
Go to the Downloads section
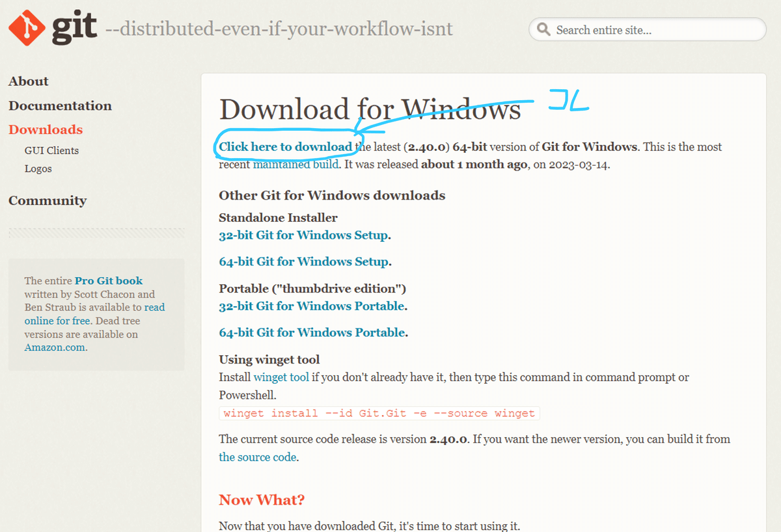coord(46,129)
